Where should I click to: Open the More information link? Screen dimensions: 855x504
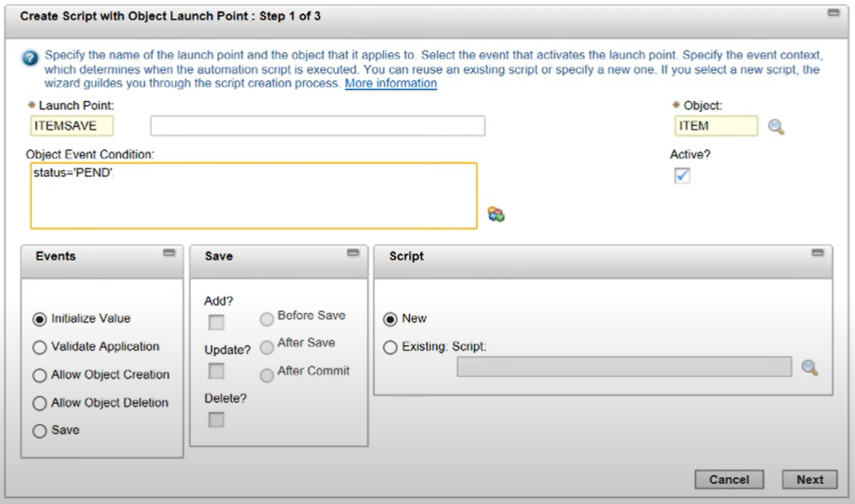pos(391,83)
